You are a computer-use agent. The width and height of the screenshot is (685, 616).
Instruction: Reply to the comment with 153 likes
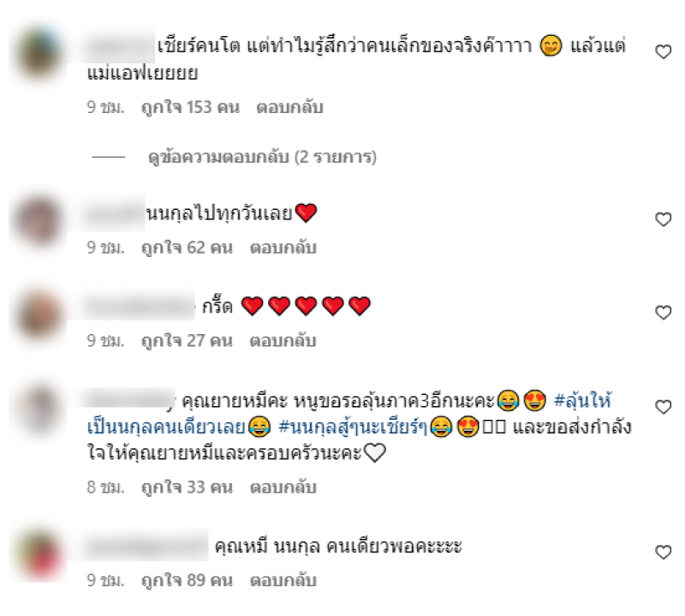289,107
